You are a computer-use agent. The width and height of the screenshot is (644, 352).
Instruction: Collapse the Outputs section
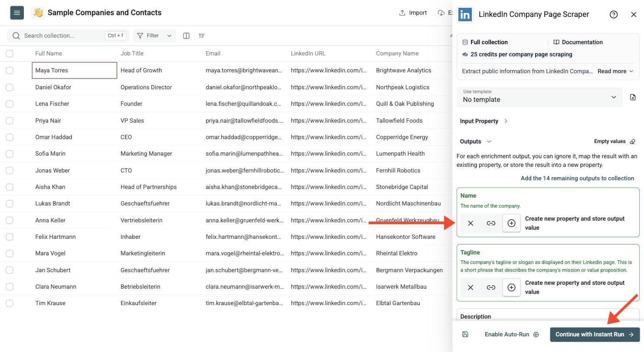475,141
